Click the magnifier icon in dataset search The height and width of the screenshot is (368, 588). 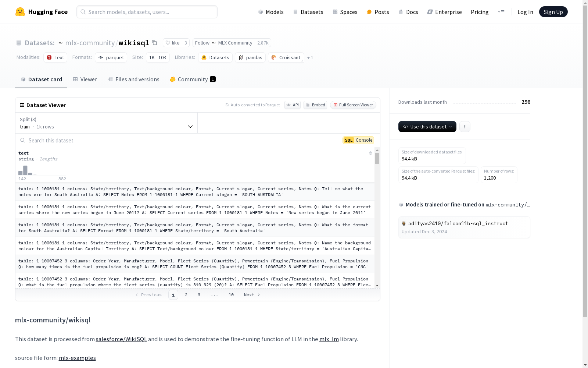[23, 140]
